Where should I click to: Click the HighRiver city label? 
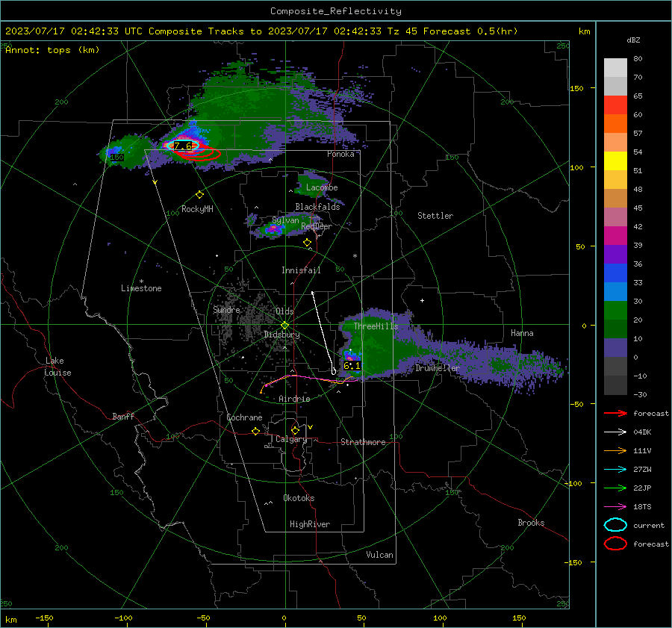310,524
